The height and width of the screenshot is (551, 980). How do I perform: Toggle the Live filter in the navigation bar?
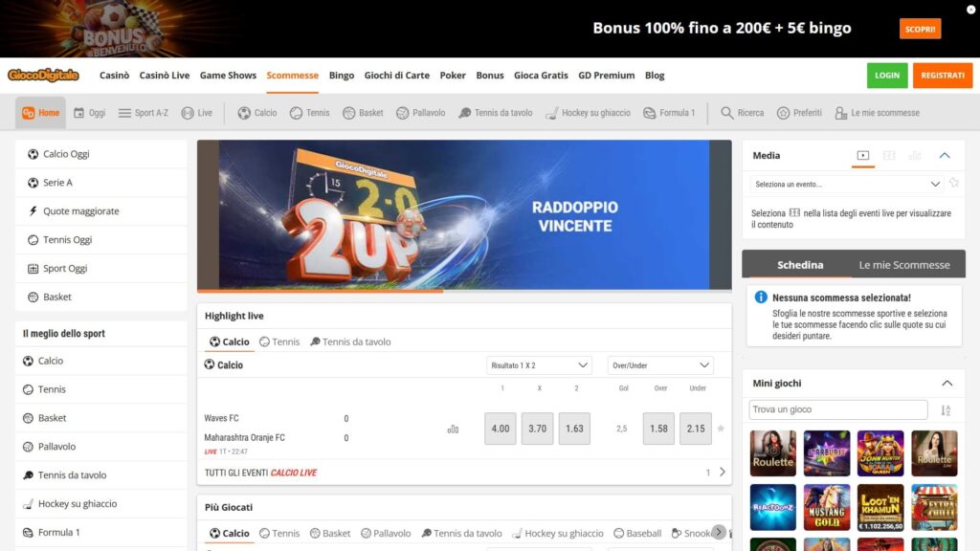click(197, 112)
